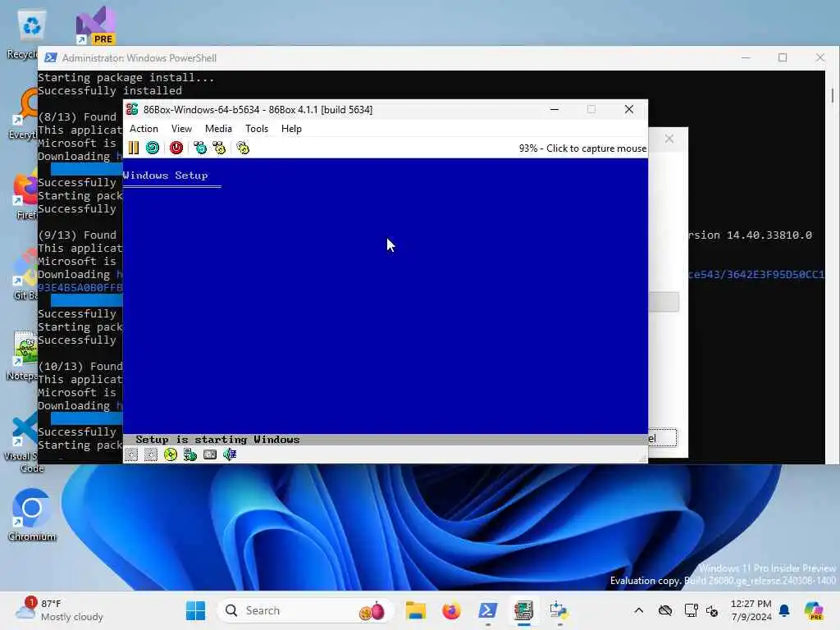840x630 pixels.
Task: Open Firefox from the taskbar
Action: pos(452,610)
